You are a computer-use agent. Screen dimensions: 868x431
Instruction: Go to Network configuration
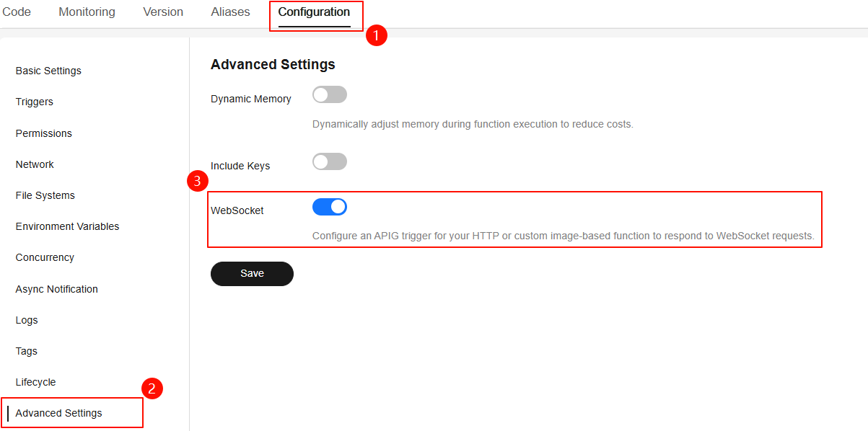[x=35, y=164]
